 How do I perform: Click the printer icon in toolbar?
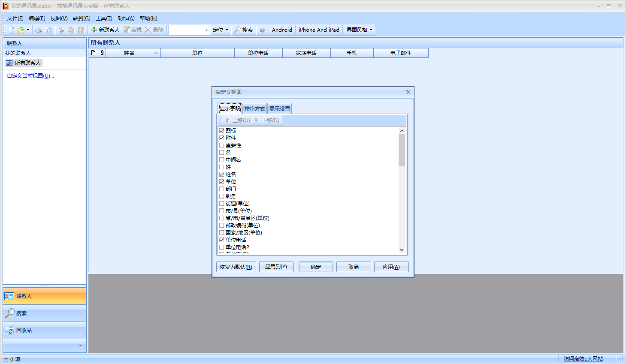pyautogui.click(x=39, y=30)
